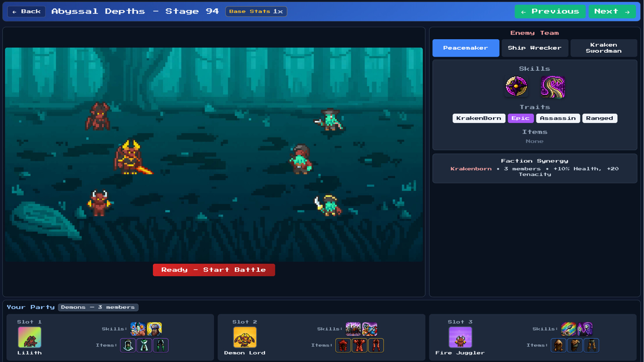
Task: Expand the Demons party members badge
Action: pos(98,307)
